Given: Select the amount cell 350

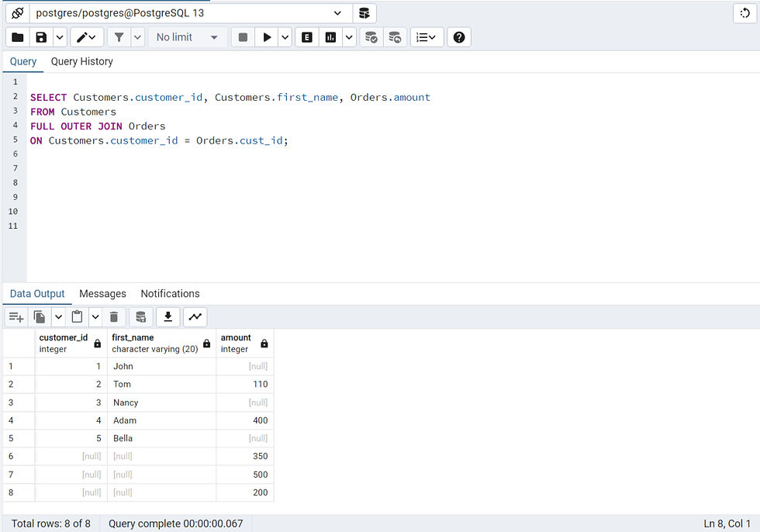Looking at the screenshot, I should tap(245, 457).
